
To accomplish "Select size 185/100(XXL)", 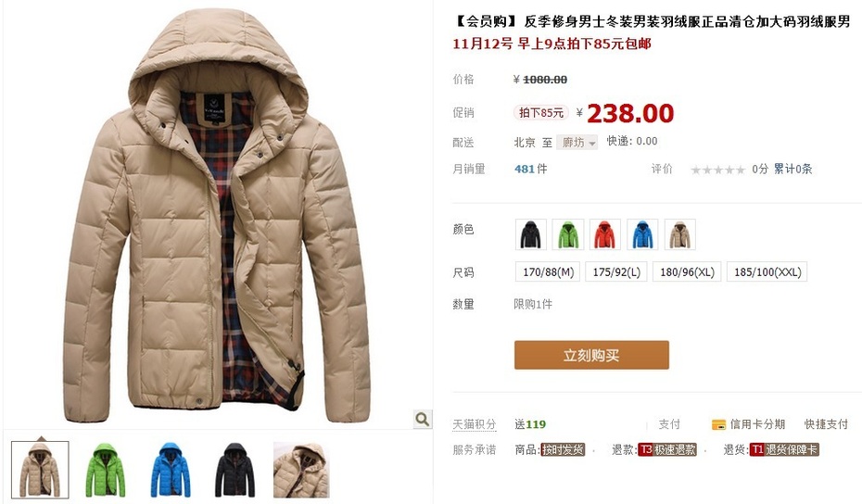I will click(767, 272).
